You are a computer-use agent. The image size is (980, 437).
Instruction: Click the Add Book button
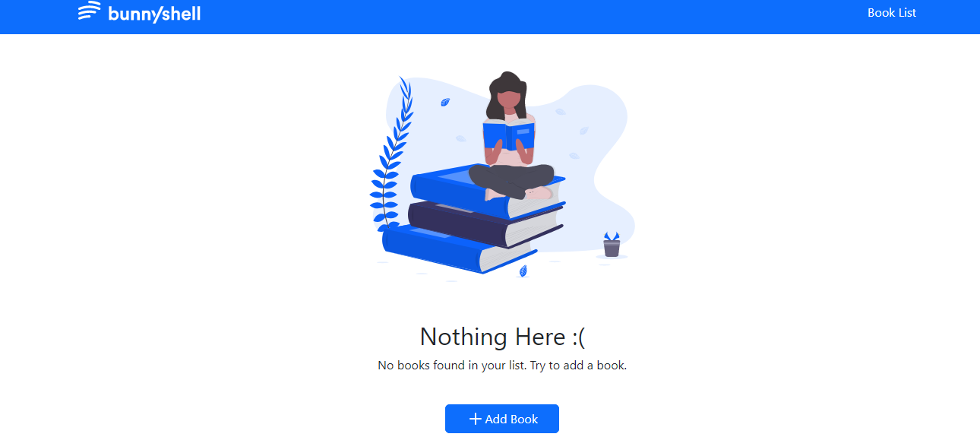click(x=502, y=419)
